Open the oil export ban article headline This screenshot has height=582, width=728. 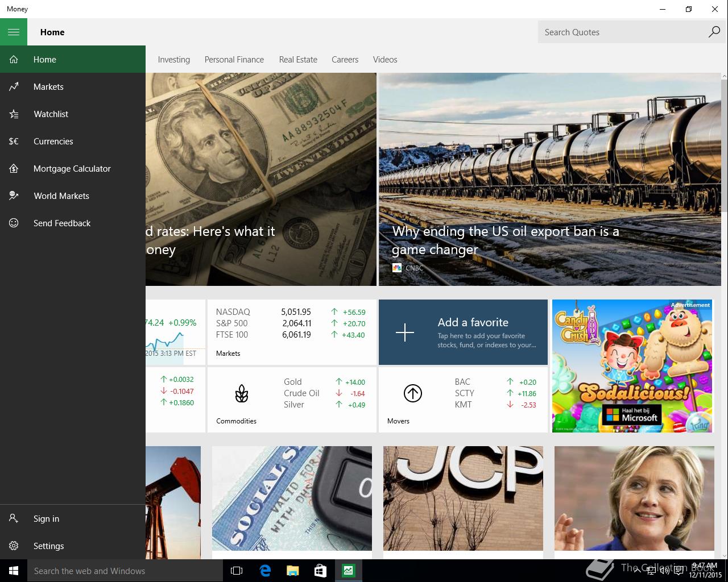click(x=505, y=240)
